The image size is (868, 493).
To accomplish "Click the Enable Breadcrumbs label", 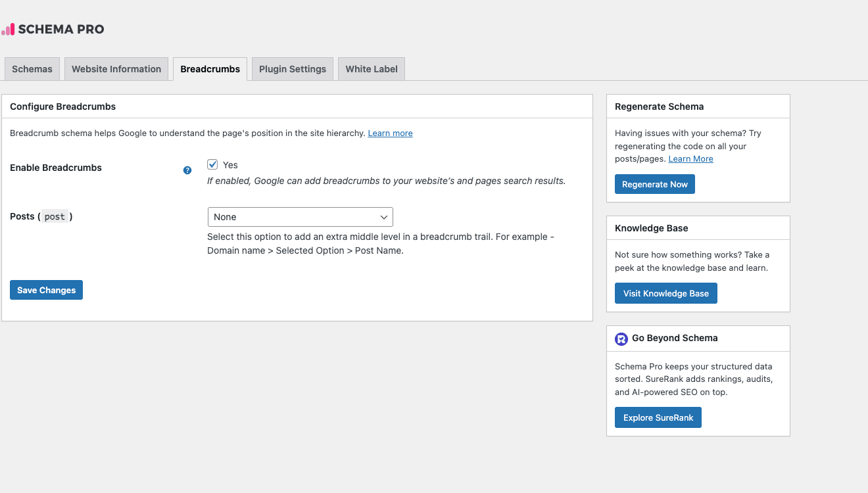I will 56,168.
